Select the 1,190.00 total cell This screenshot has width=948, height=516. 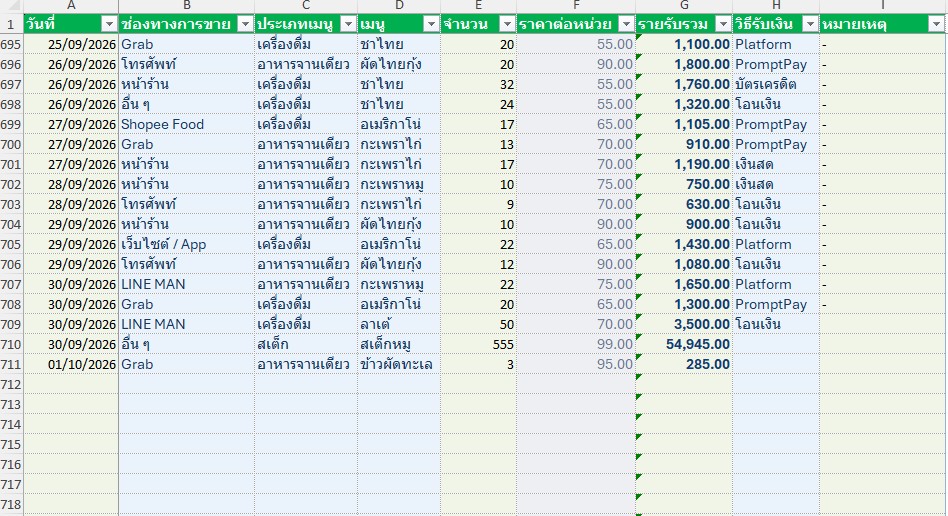[684, 164]
